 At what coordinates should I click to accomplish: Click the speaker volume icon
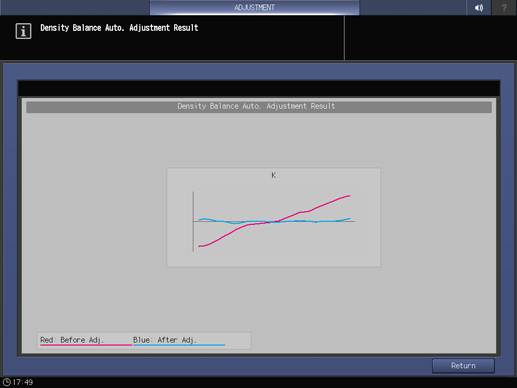(479, 7)
